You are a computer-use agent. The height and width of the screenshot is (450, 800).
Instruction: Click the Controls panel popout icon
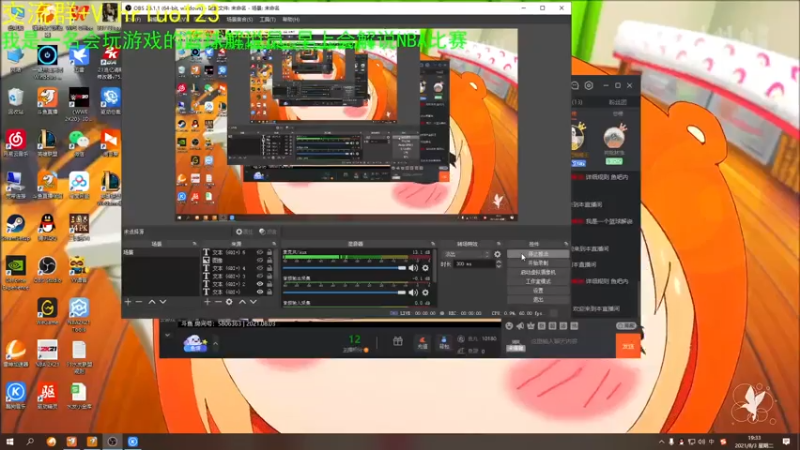pyautogui.click(x=565, y=244)
